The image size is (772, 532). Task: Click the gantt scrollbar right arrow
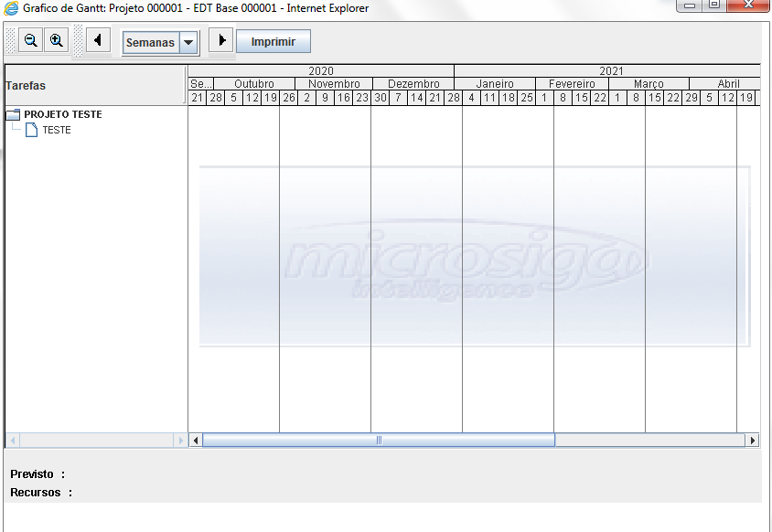pyautogui.click(x=752, y=440)
